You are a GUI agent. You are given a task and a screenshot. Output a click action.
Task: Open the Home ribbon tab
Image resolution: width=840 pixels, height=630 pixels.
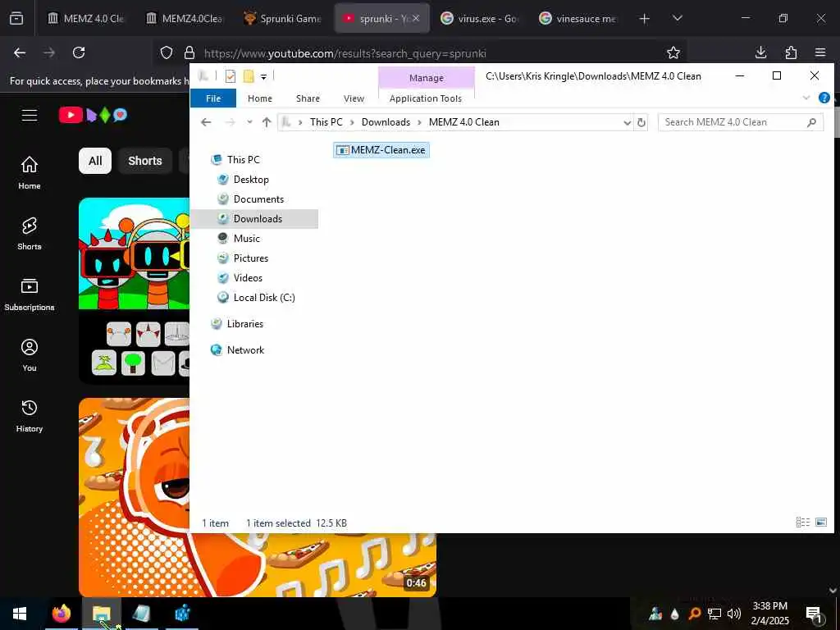(260, 98)
